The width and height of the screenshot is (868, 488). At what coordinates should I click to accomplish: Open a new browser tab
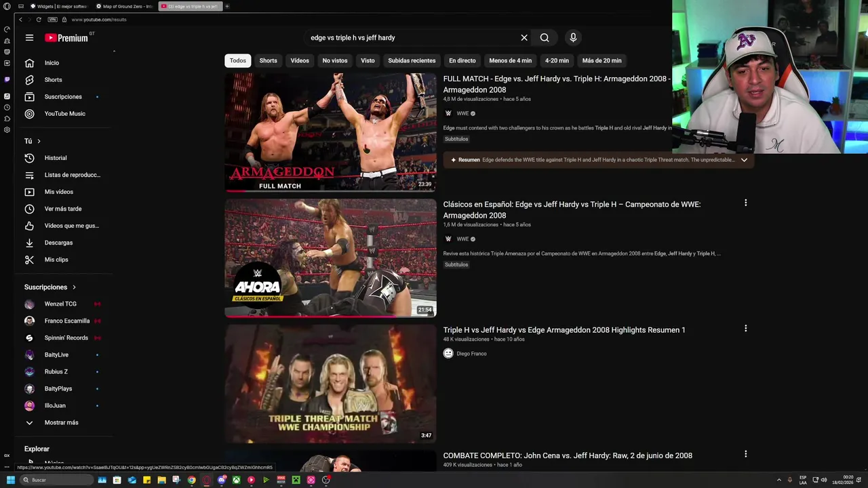(227, 6)
